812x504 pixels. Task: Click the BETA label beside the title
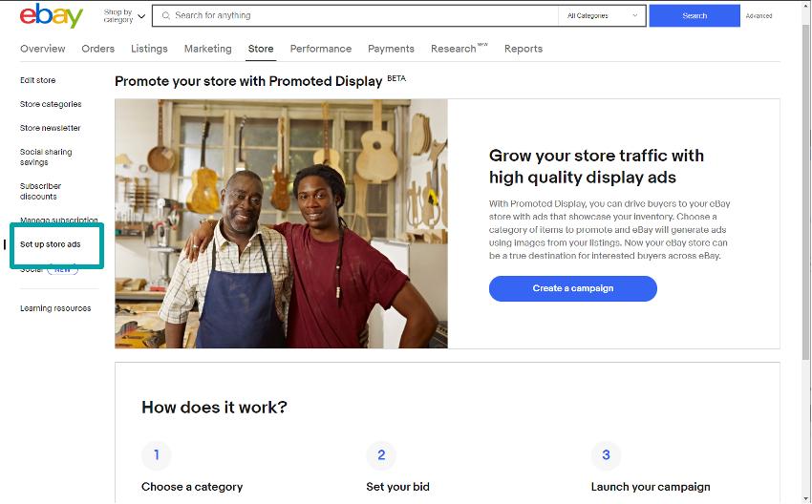tap(396, 78)
